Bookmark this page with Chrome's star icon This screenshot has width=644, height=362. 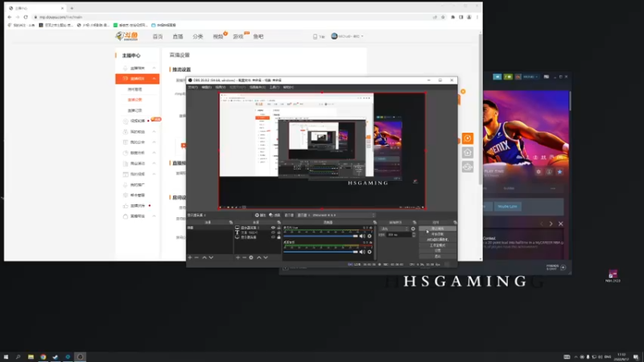(443, 17)
